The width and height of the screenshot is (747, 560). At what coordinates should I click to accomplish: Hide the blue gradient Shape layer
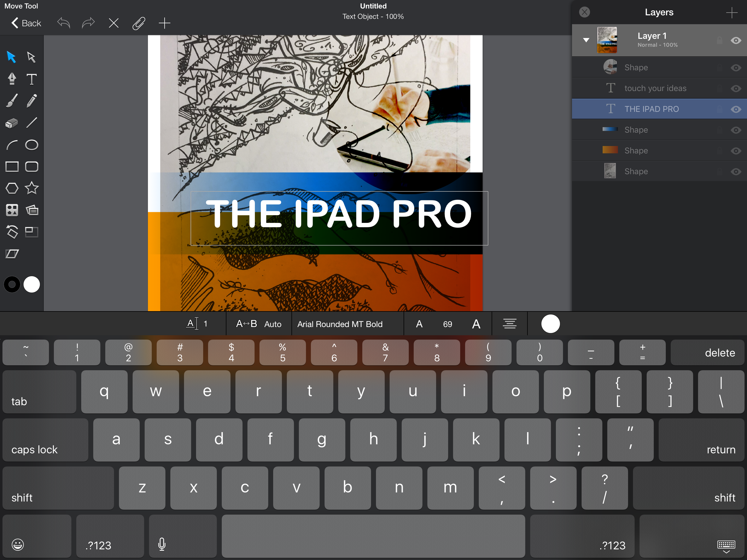tap(736, 130)
